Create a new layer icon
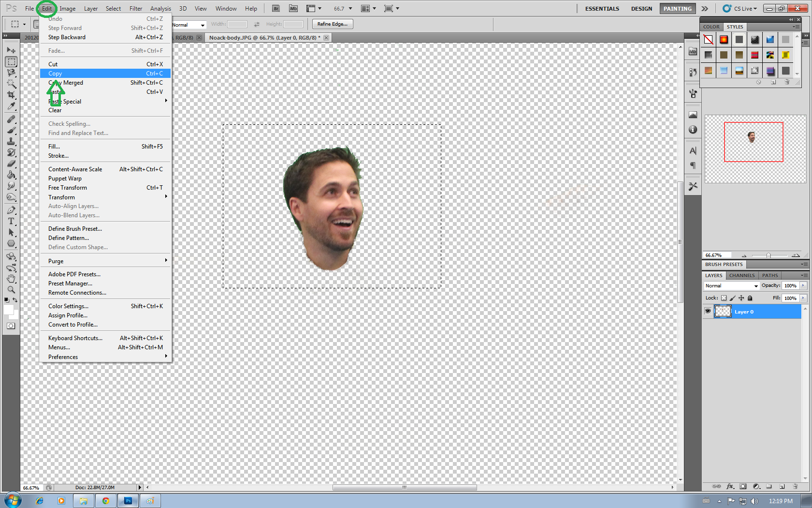This screenshot has width=812, height=508. (x=782, y=486)
